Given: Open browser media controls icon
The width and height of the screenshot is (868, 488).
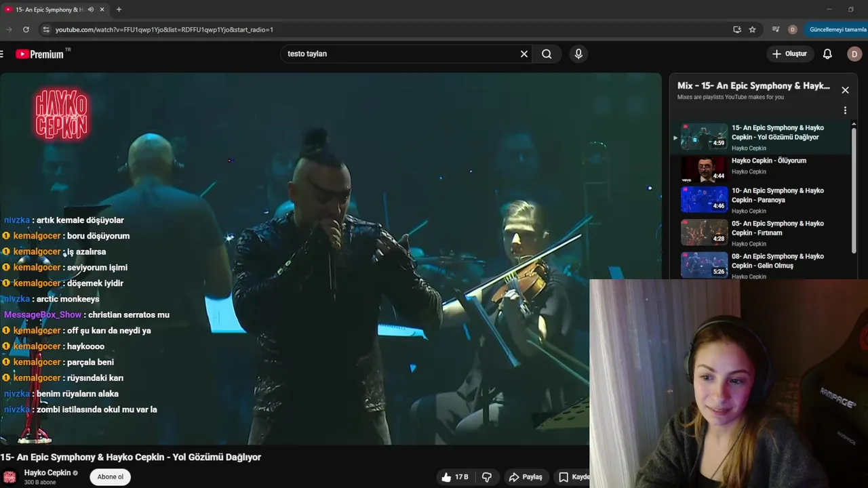Looking at the screenshot, I should point(776,30).
